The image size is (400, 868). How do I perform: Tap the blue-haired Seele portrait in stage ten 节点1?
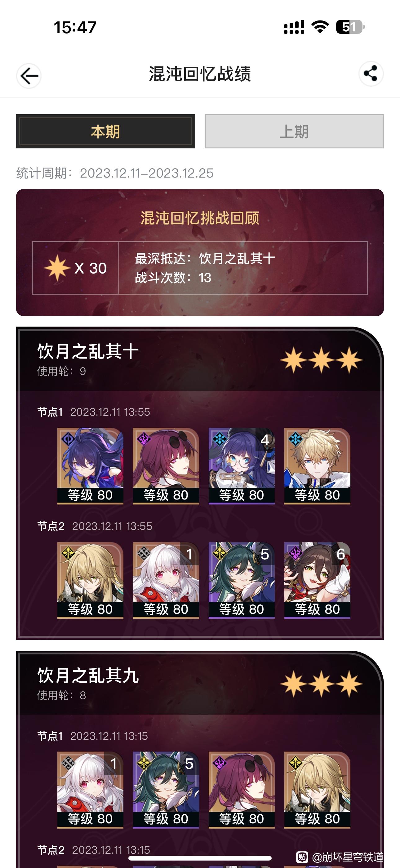pyautogui.click(x=90, y=466)
